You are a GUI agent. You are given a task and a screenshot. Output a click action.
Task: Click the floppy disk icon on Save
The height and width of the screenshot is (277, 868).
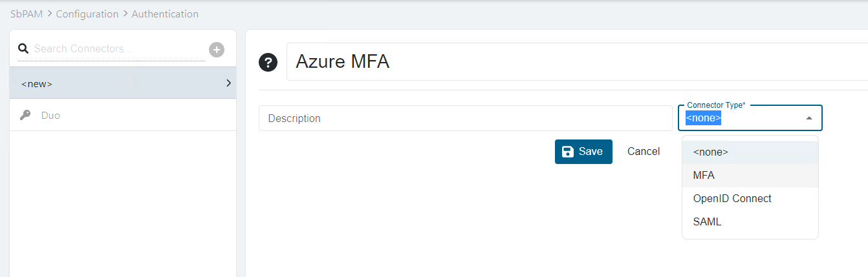[x=568, y=152]
